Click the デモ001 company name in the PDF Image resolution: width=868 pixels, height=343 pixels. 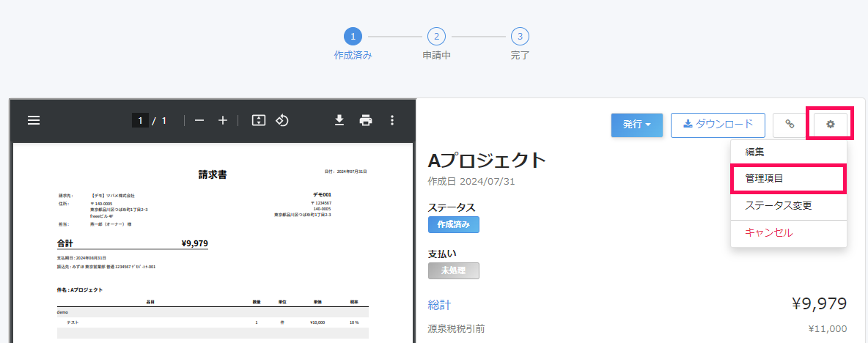point(322,195)
